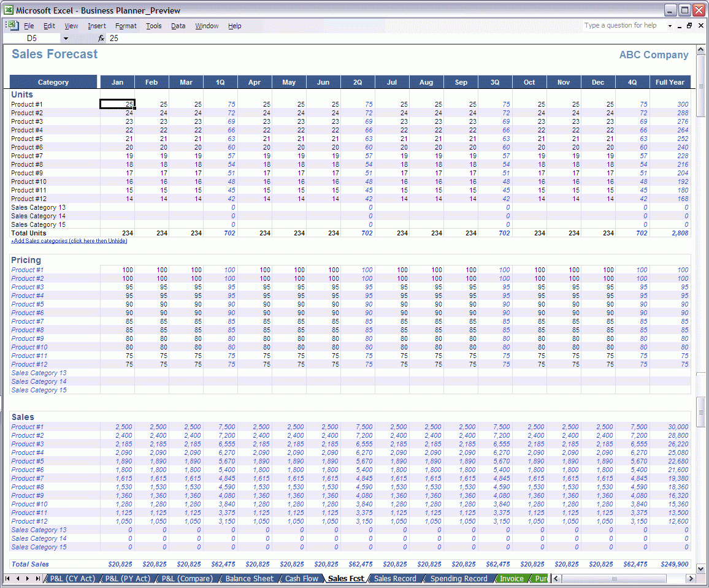709x588 pixels.
Task: Jump to first sheet tab using navigation arrow
Action: click(x=8, y=578)
